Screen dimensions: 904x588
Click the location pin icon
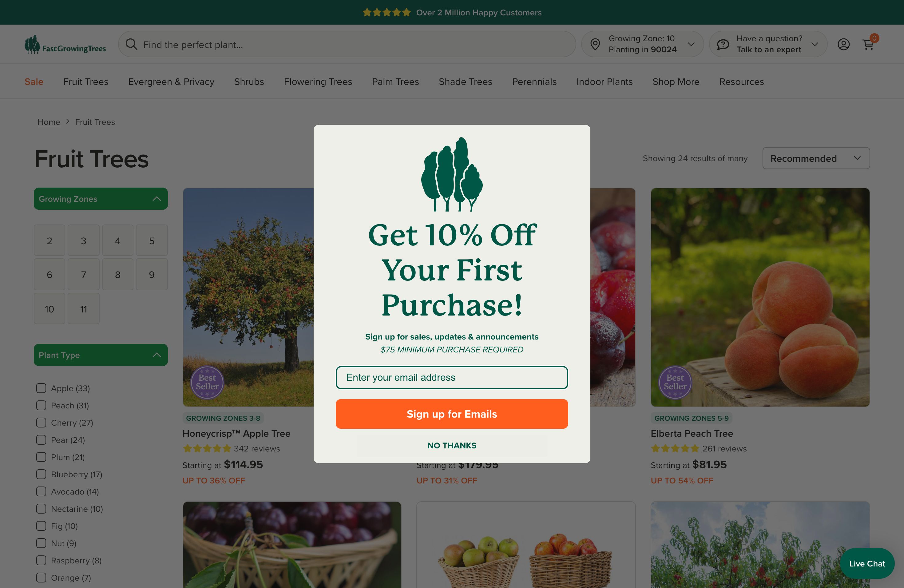point(595,45)
